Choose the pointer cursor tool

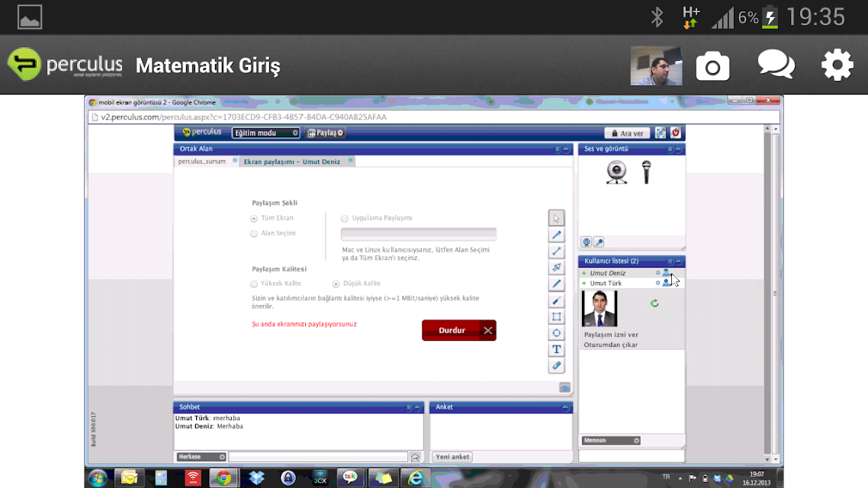pyautogui.click(x=556, y=218)
